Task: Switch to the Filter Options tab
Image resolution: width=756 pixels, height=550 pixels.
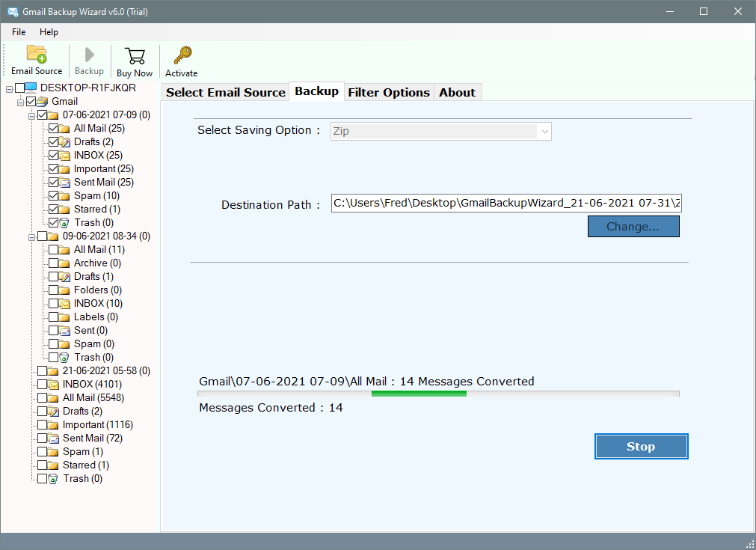Action: [389, 92]
